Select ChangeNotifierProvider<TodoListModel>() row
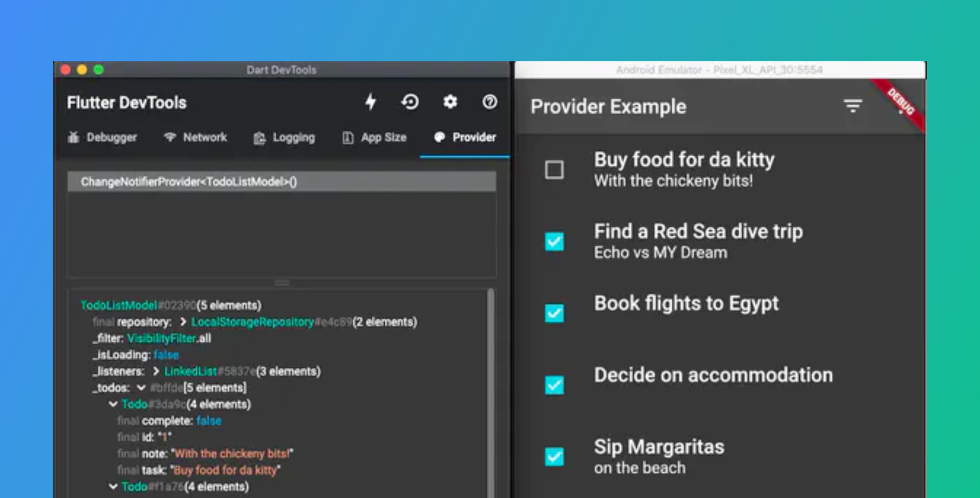 click(282, 182)
